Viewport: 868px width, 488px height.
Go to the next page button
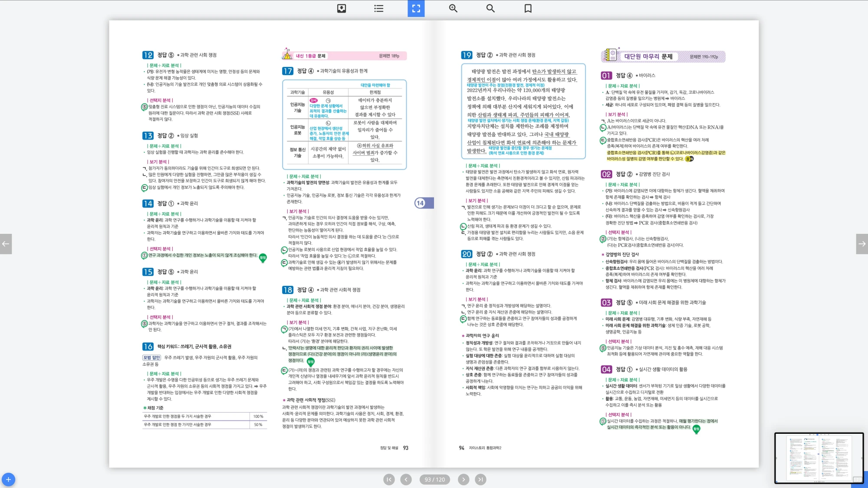pos(463,479)
